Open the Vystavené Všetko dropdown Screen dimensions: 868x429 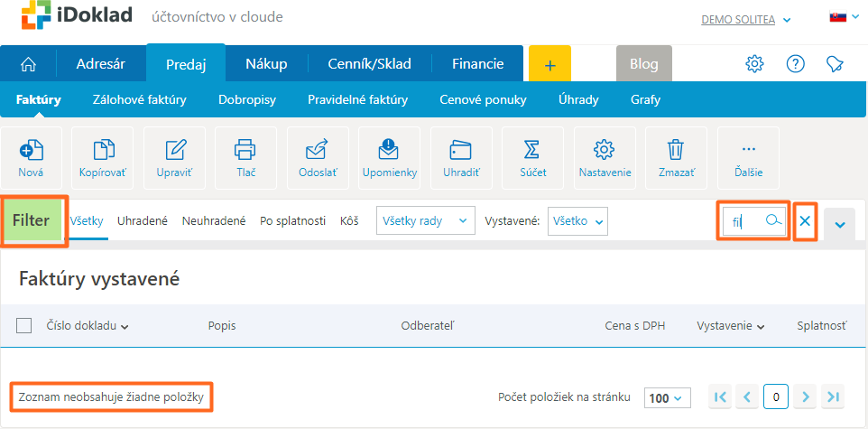(577, 220)
